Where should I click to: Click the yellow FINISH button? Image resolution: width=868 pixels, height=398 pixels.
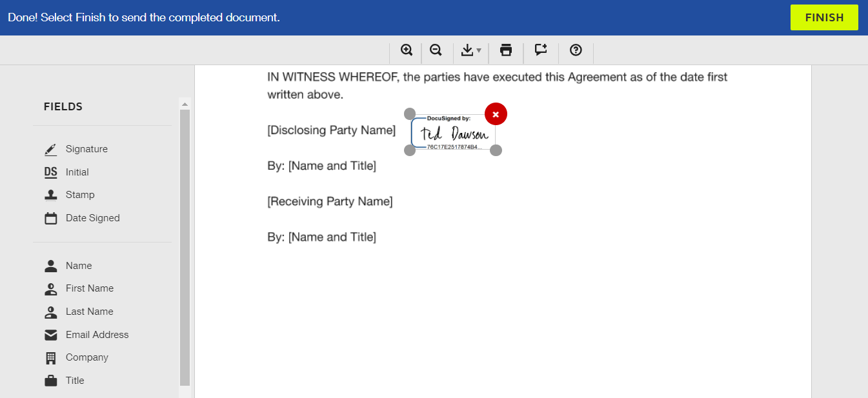pos(824,17)
